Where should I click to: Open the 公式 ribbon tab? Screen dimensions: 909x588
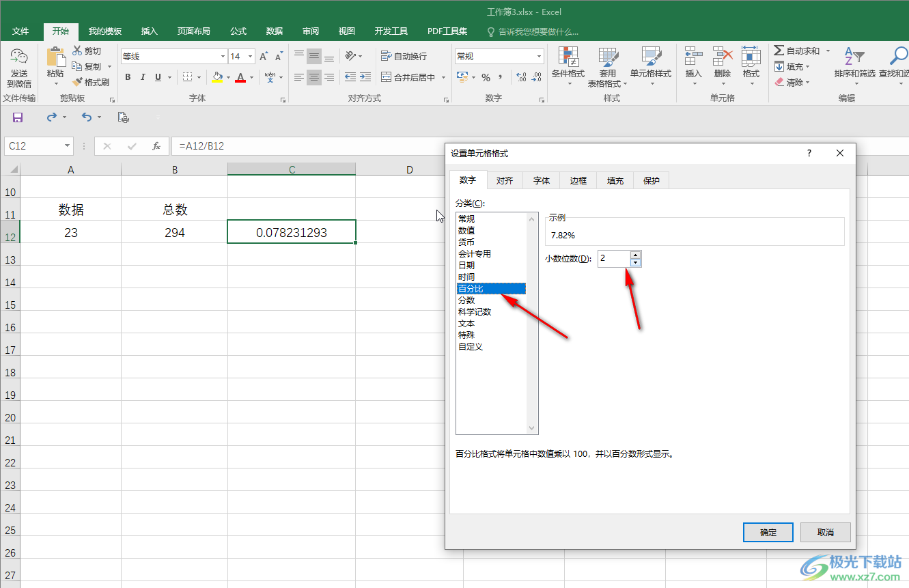(x=238, y=31)
